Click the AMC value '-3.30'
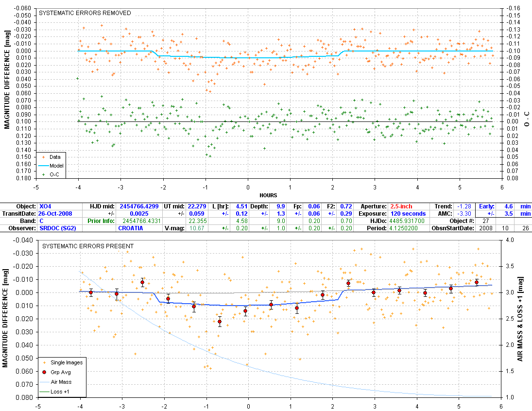 coord(464,214)
